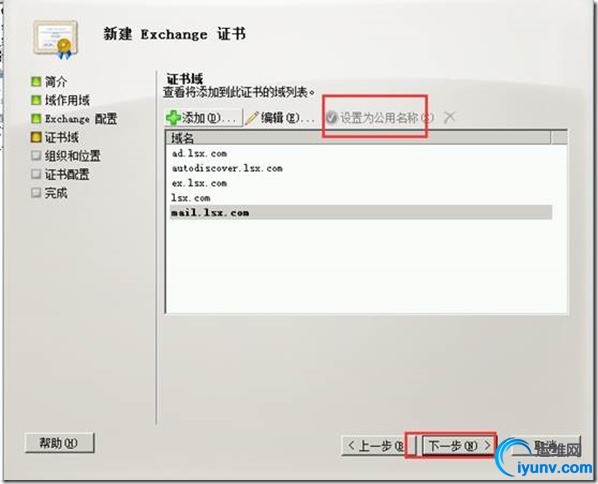This screenshot has width=598, height=484.
Task: Click the 帮助 (Help) button
Action: point(59,443)
